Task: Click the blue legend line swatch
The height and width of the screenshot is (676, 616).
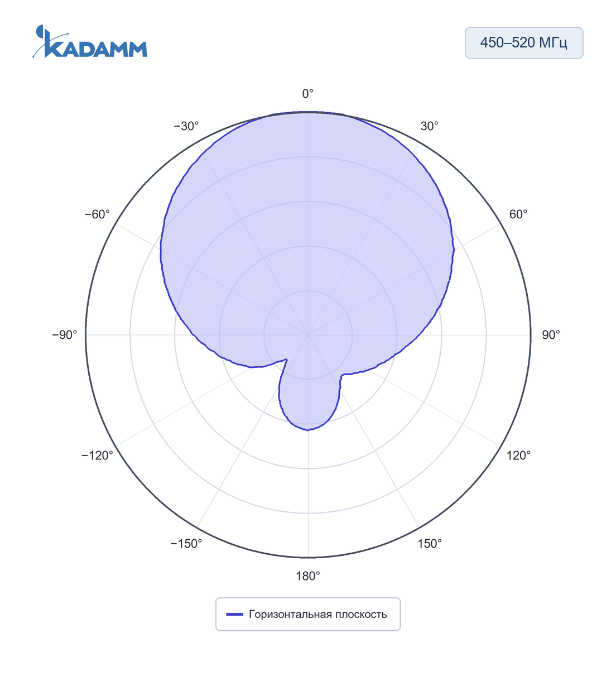Action: click(x=235, y=615)
